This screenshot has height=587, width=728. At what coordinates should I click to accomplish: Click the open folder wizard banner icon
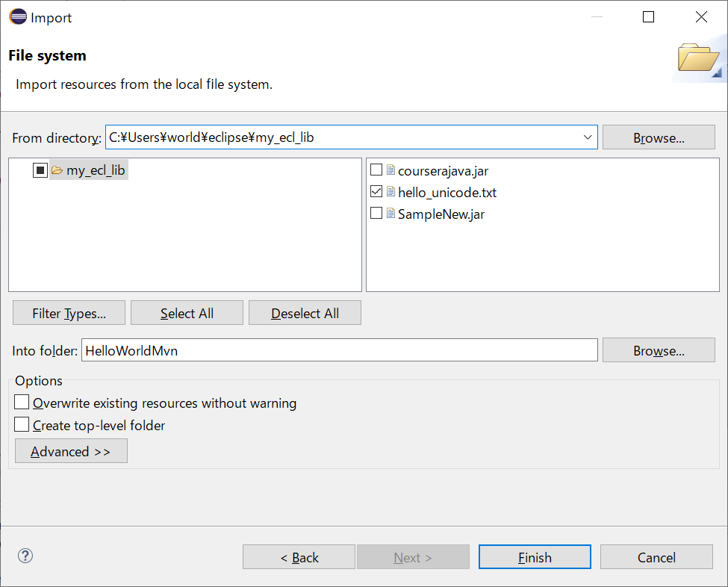[x=698, y=58]
